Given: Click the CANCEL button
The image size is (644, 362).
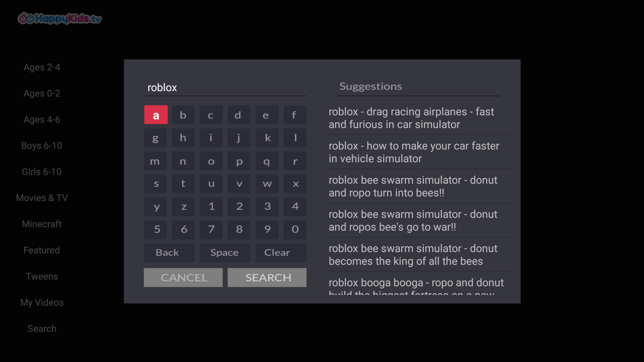Looking at the screenshot, I should click(183, 278).
